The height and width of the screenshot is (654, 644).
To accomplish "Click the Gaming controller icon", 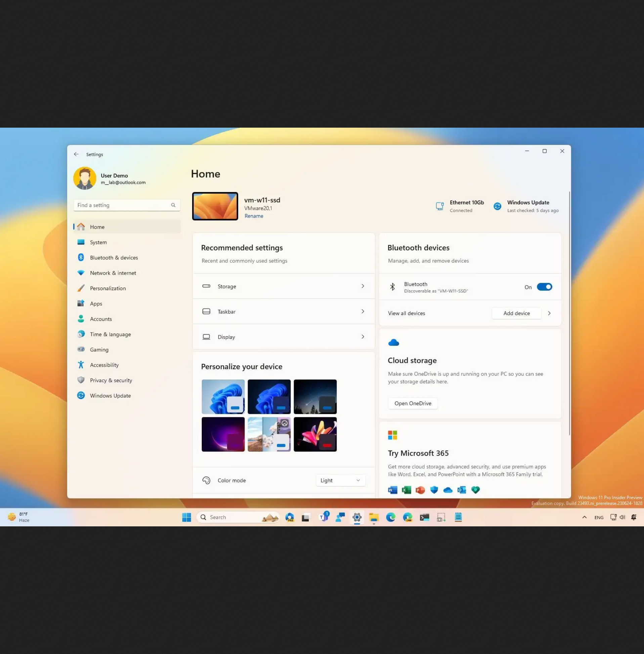I will [x=81, y=349].
